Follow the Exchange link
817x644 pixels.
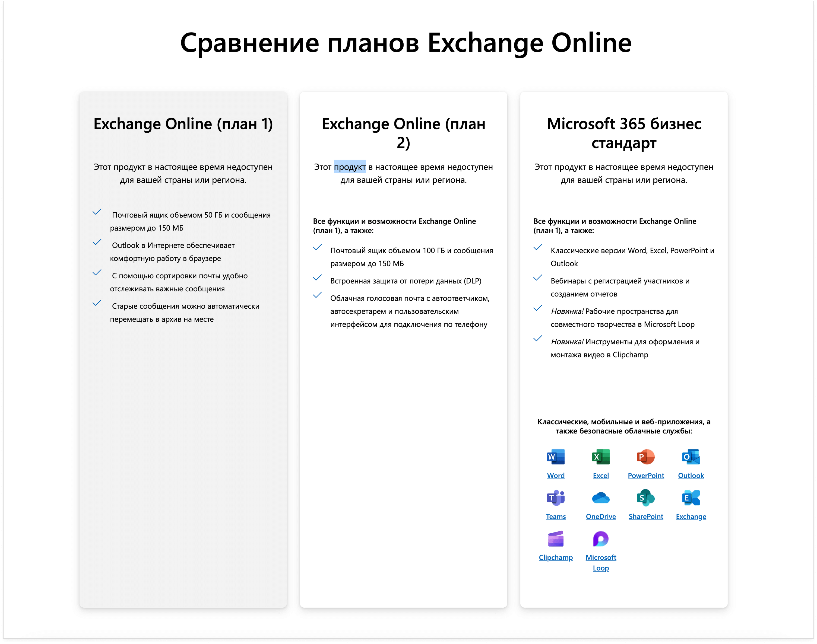click(691, 517)
